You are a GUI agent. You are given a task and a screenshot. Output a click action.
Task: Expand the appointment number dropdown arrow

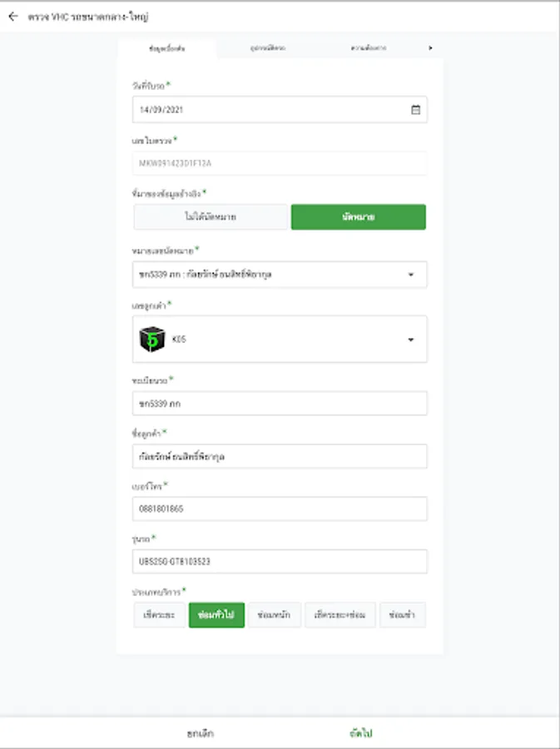click(x=411, y=275)
